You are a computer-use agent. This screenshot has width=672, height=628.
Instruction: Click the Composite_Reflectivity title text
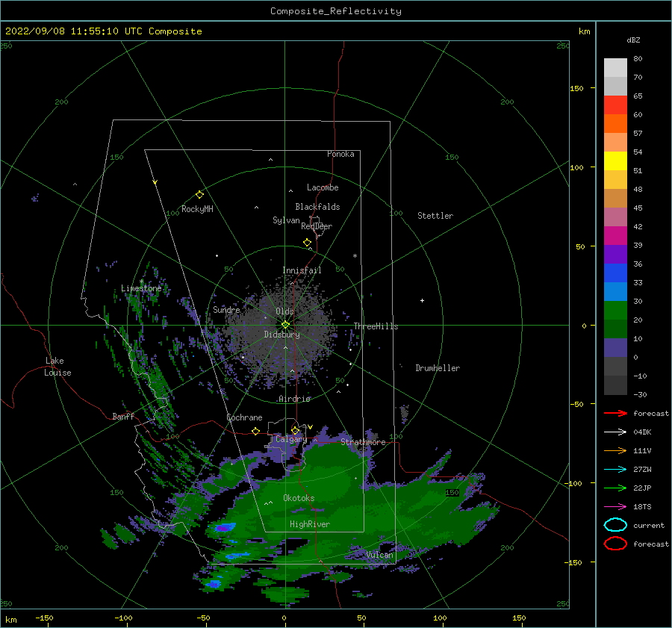pos(336,11)
